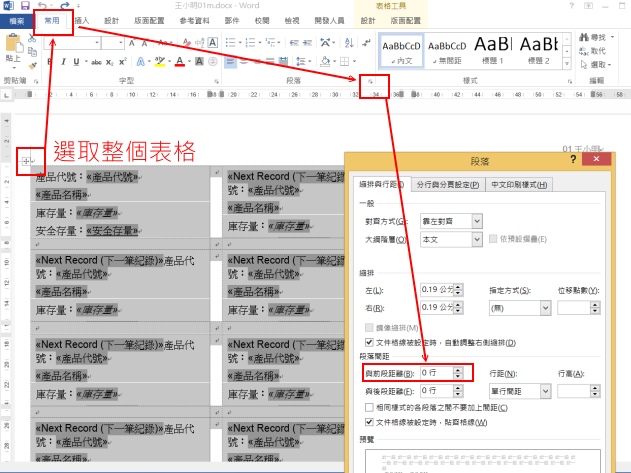Click the spacing before field
The height and width of the screenshot is (473, 631).
[x=436, y=373]
